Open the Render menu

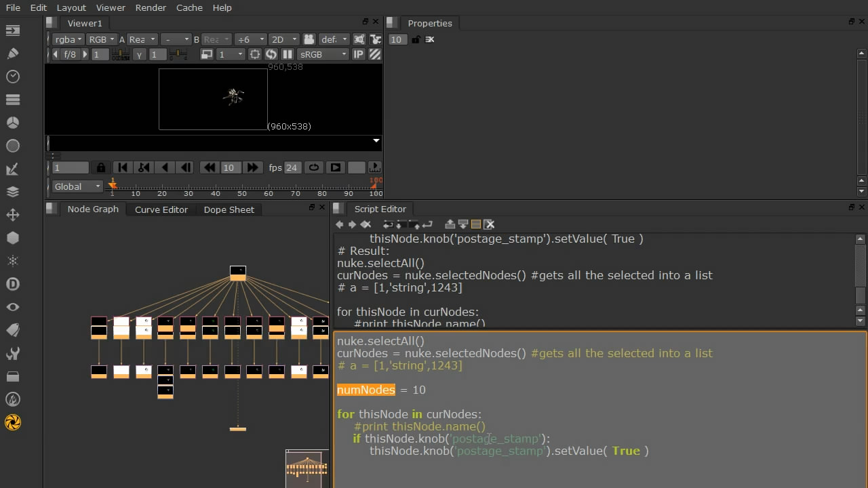(x=151, y=7)
